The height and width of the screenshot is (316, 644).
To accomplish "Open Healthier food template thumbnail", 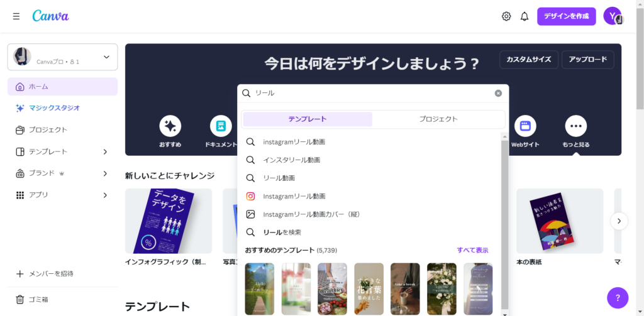I will click(x=332, y=289).
